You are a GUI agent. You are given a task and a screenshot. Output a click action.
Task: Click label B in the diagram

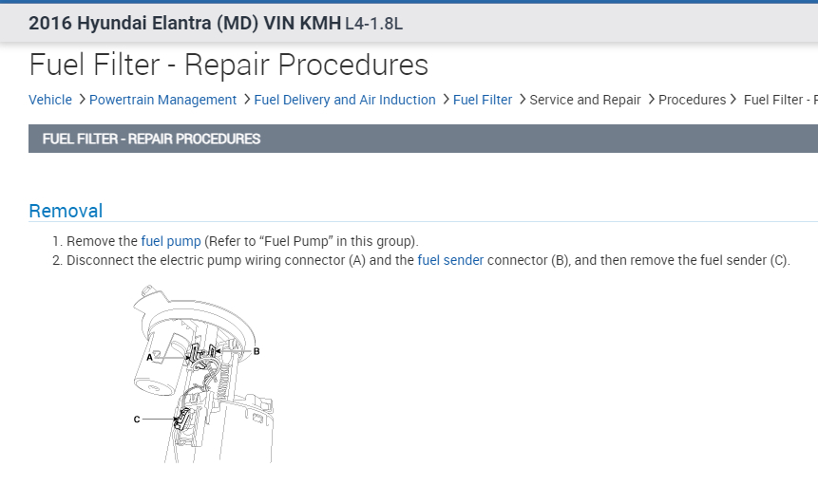[x=257, y=351]
